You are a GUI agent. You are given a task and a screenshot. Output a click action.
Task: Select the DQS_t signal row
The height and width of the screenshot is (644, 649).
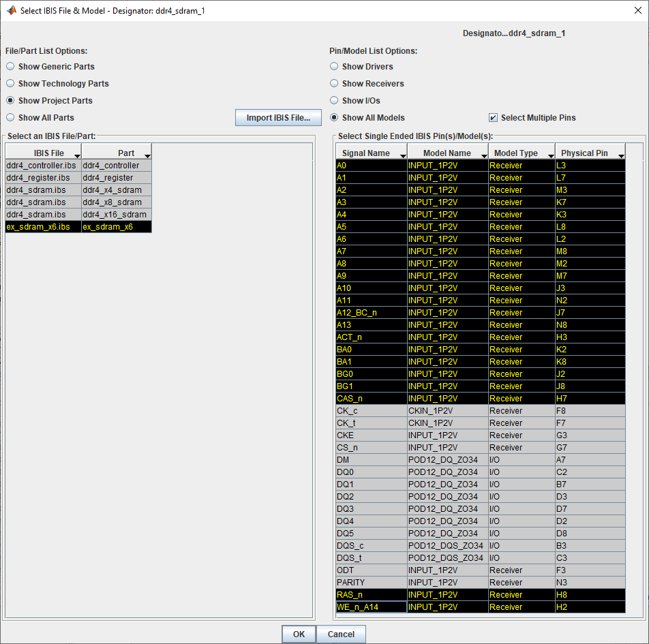coord(481,558)
